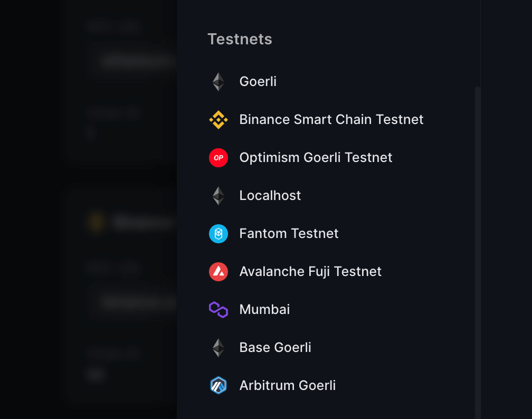Click the Ethereum icon next to Localhost
This screenshot has height=419, width=532.
click(218, 196)
